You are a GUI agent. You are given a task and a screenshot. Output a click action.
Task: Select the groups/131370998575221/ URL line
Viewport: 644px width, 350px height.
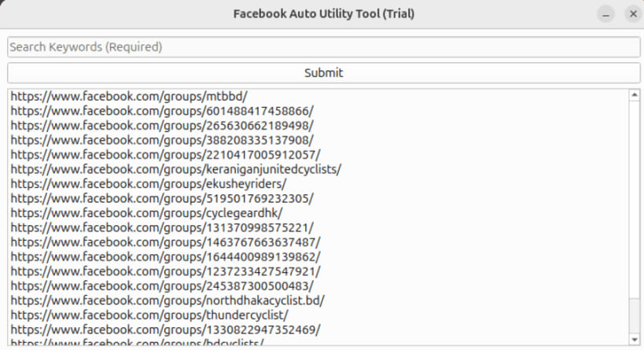click(x=162, y=227)
